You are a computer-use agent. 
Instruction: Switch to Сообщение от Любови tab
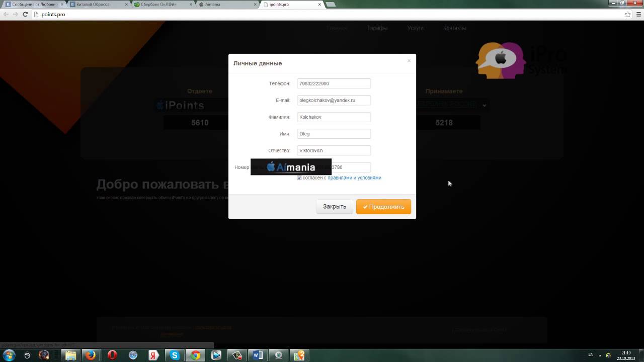pos(34,5)
